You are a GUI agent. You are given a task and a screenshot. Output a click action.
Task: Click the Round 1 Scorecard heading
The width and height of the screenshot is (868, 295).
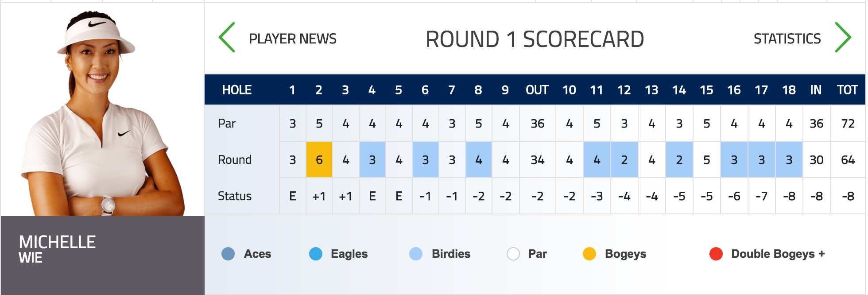[535, 39]
